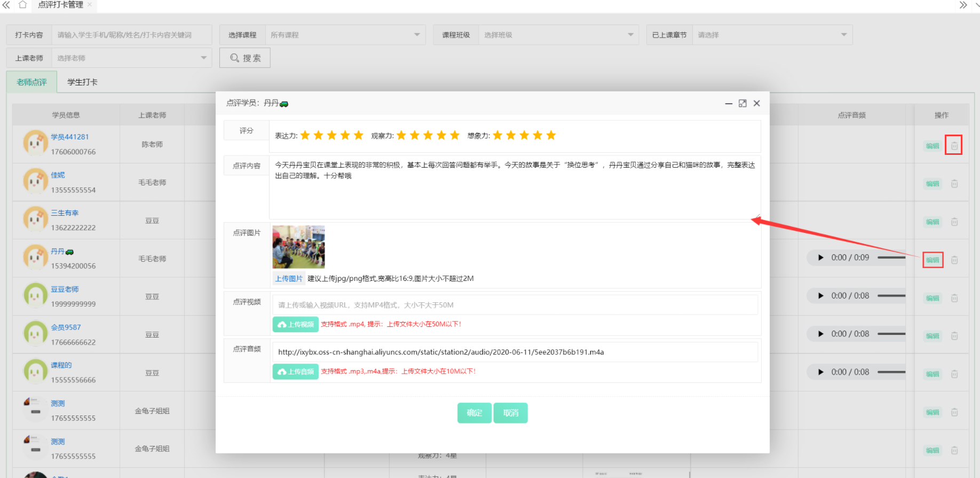Expand the top-right tab options chevron
980x478 pixels.
coord(976,5)
